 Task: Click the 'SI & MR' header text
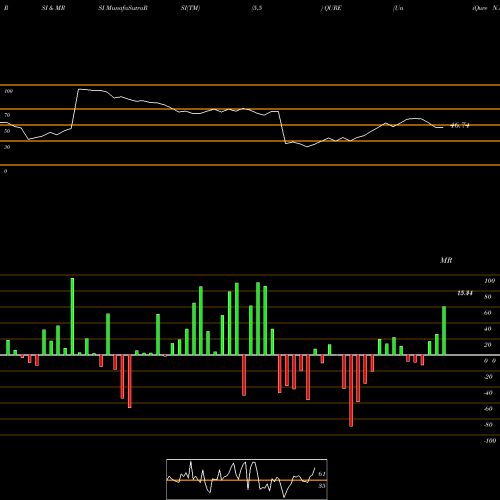click(53, 8)
